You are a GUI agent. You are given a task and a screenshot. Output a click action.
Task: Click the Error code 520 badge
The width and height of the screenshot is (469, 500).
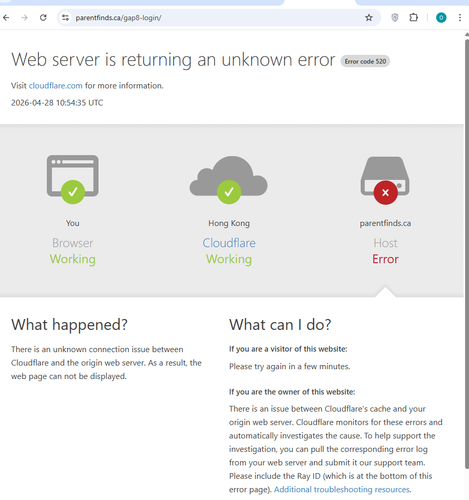click(x=365, y=61)
